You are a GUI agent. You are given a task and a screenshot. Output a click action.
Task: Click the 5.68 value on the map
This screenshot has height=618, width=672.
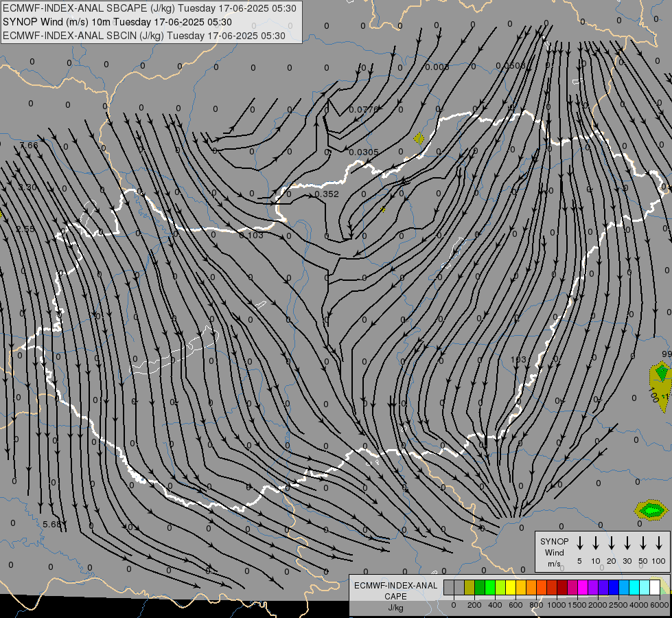pyautogui.click(x=52, y=524)
